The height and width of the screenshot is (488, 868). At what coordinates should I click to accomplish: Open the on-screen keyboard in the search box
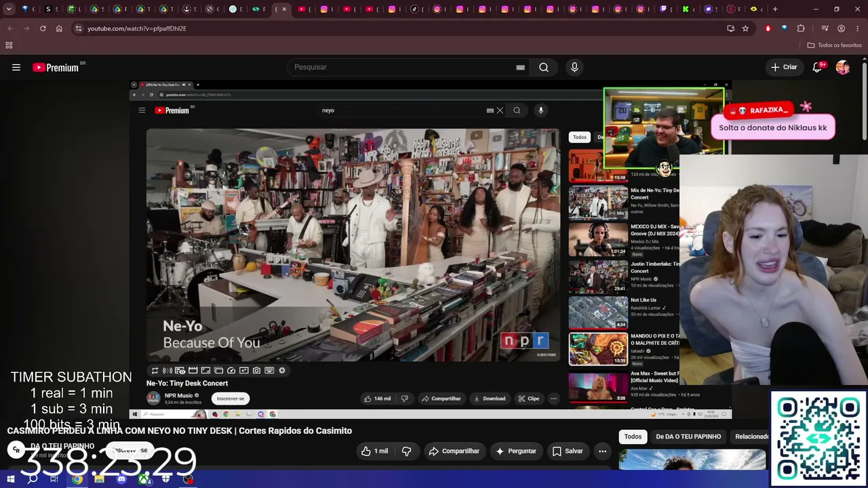(520, 67)
